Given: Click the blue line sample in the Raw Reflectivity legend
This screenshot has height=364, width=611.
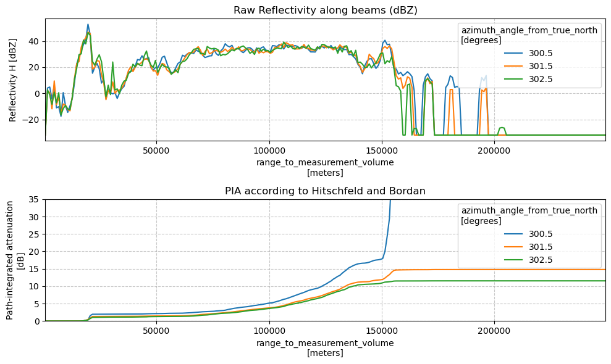Looking at the screenshot, I should pos(513,53).
